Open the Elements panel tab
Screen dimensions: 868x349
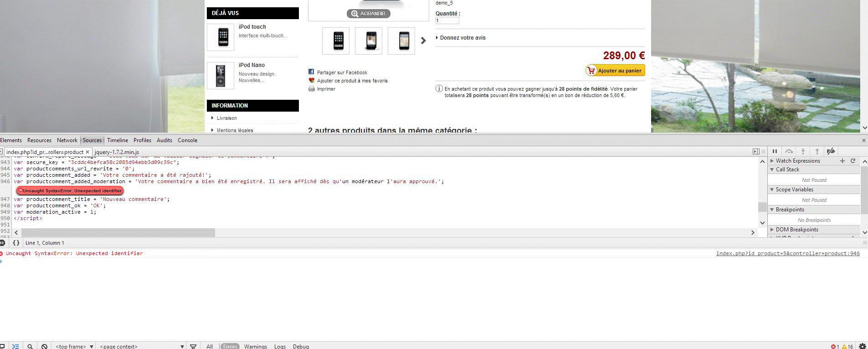point(11,140)
